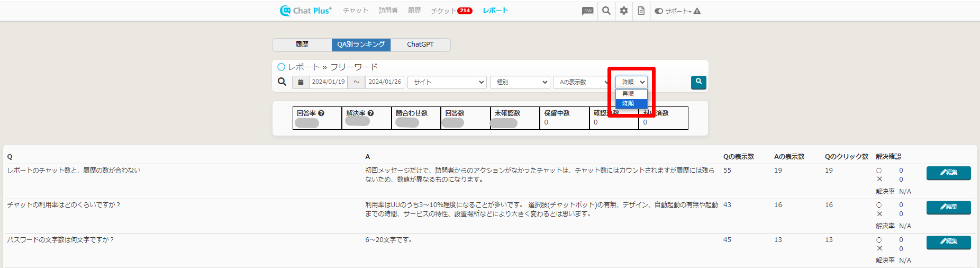
Task: Click the magnifier search icon in header
Action: tap(606, 11)
